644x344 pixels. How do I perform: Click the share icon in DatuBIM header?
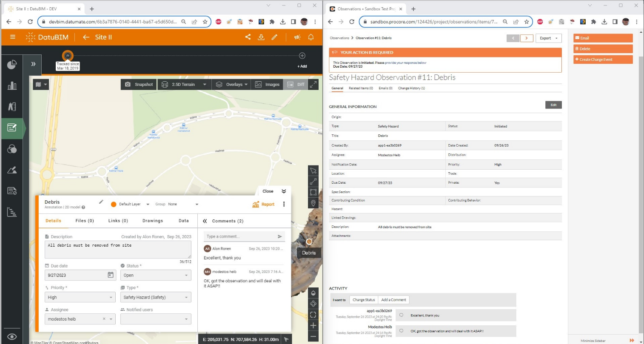pyautogui.click(x=248, y=37)
